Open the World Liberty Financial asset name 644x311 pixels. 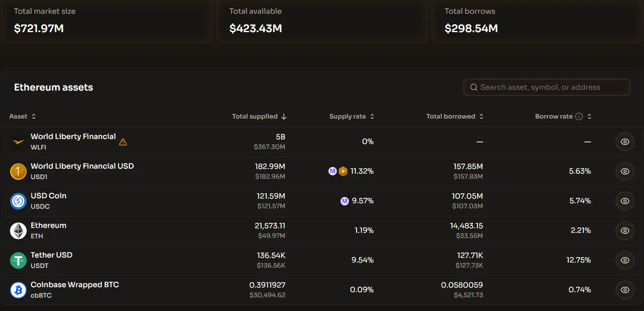coord(73,137)
